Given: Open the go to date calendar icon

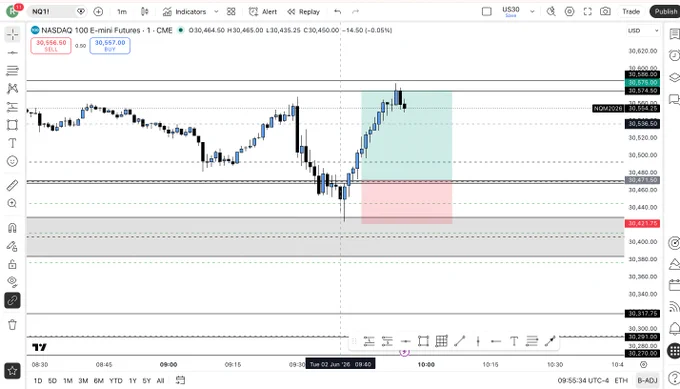Looking at the screenshot, I should coord(180,380).
